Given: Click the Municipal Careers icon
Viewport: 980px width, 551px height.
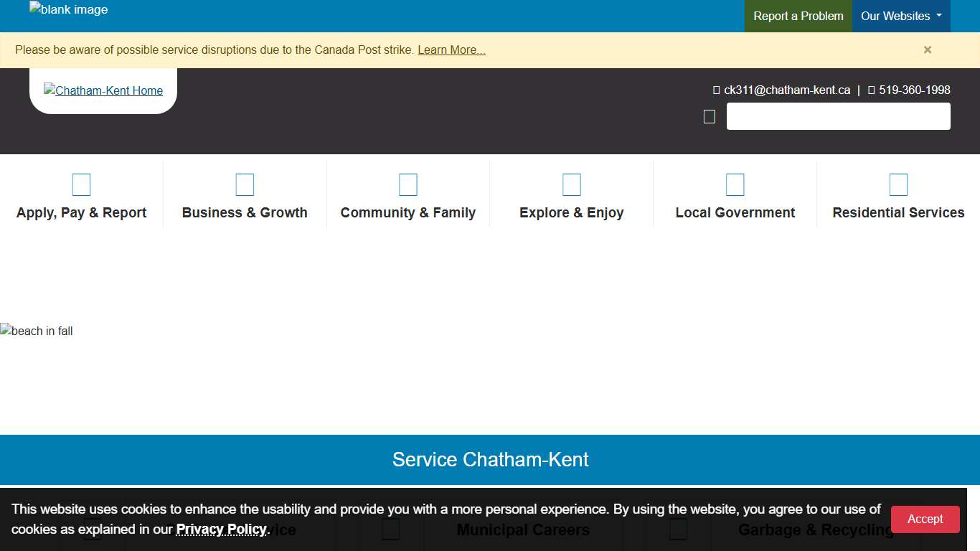Looking at the screenshot, I should tap(390, 529).
